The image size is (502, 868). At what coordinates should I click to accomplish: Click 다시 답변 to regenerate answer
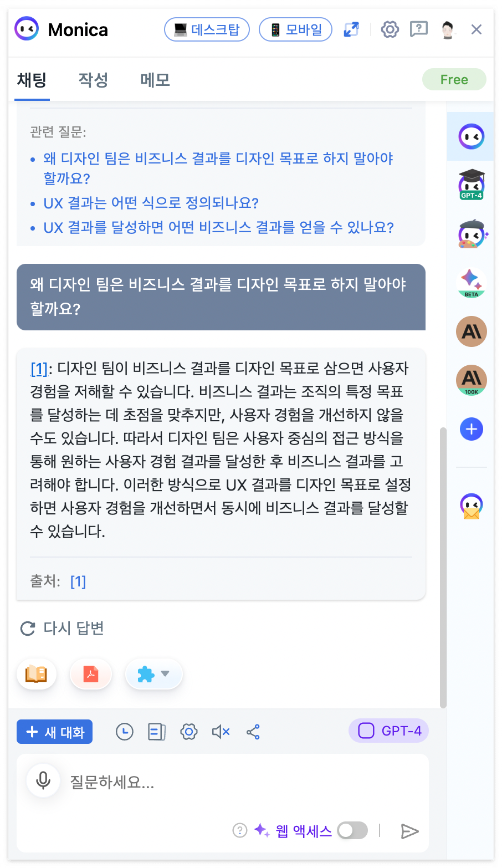click(x=62, y=628)
